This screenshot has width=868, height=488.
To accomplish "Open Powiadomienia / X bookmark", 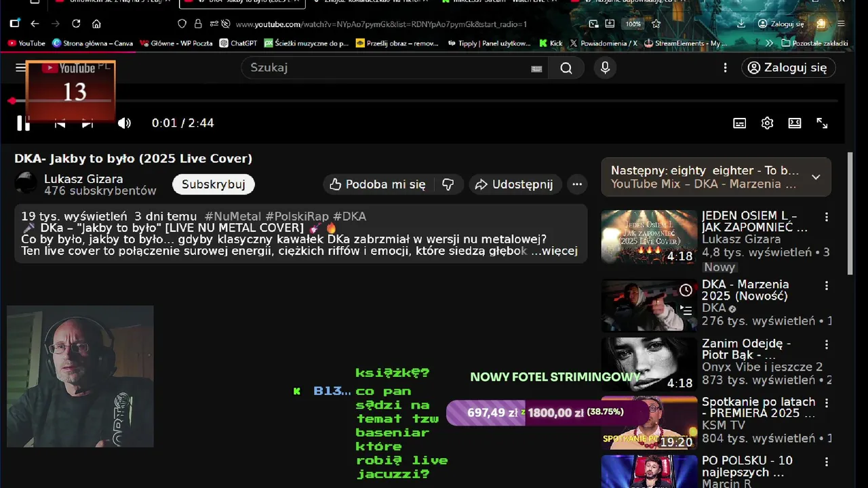I will point(604,43).
